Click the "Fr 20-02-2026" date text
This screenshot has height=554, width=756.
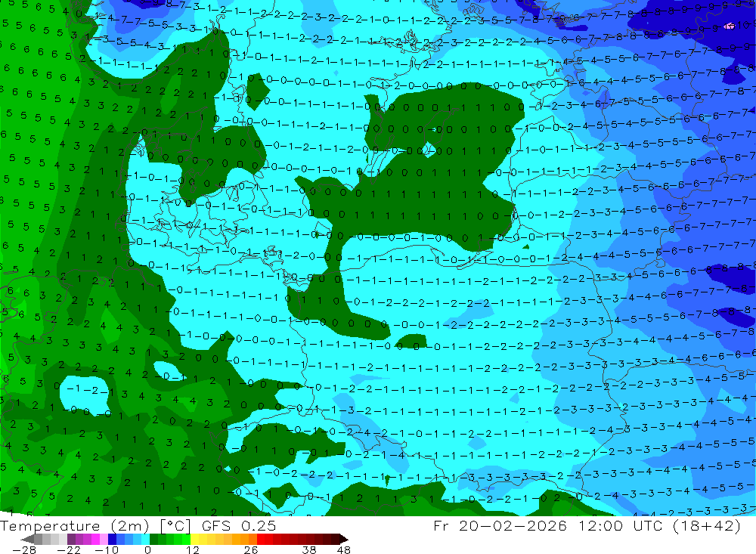click(500, 526)
